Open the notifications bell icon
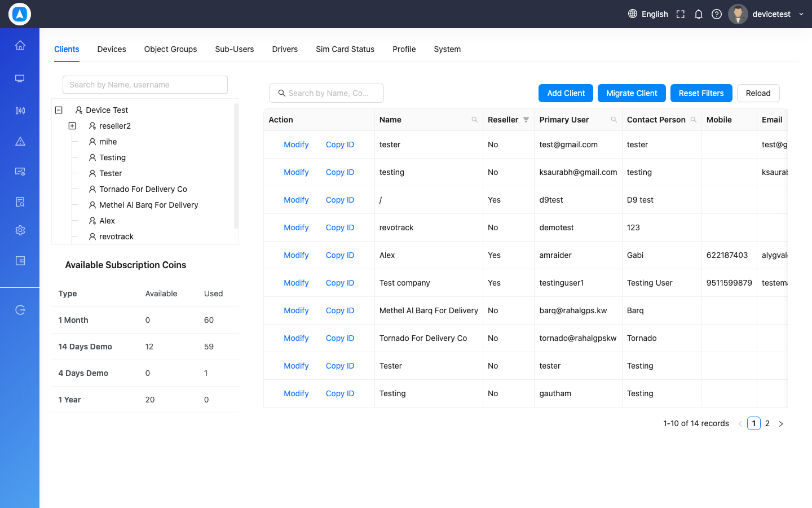Screen dimensions: 812x508 (x=699, y=14)
